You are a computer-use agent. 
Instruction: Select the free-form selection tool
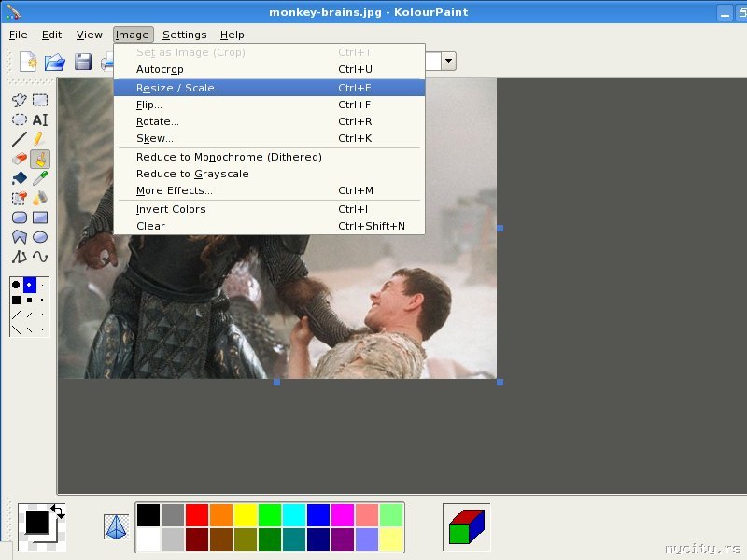pyautogui.click(x=19, y=100)
